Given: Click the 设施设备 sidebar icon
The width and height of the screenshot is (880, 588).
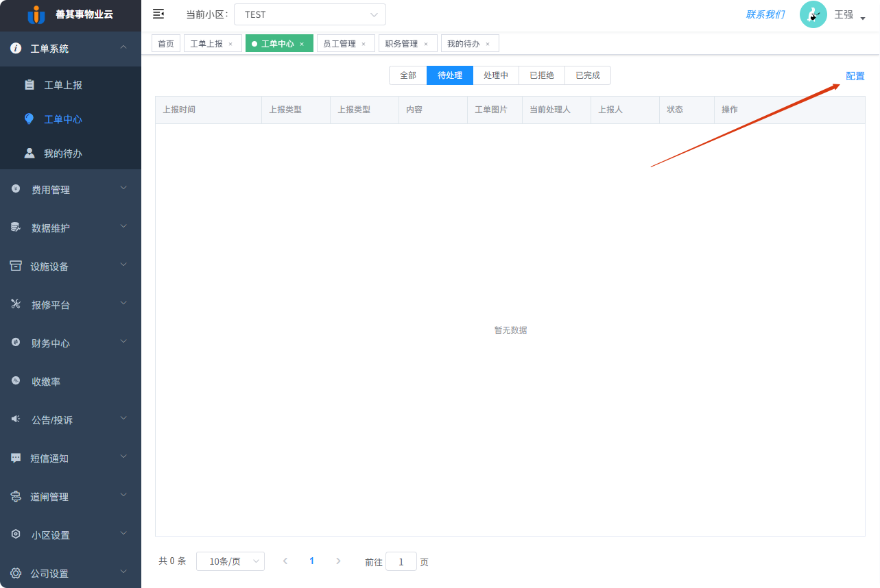Looking at the screenshot, I should tap(14, 265).
